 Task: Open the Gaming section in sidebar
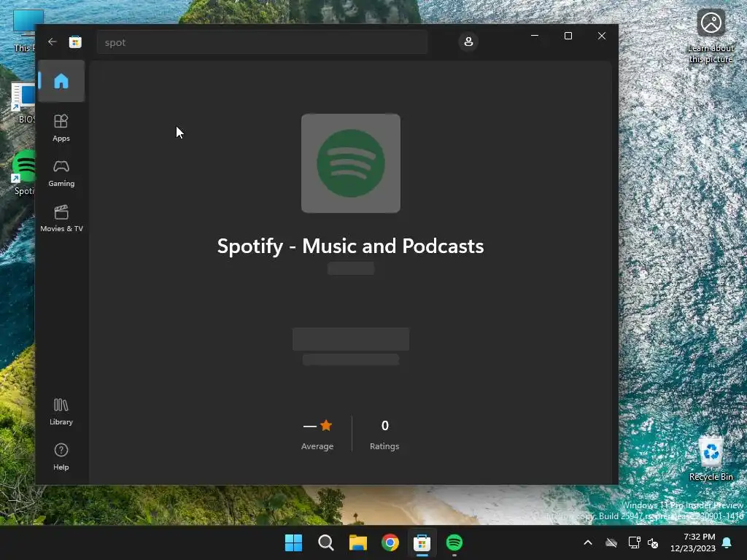coord(61,174)
